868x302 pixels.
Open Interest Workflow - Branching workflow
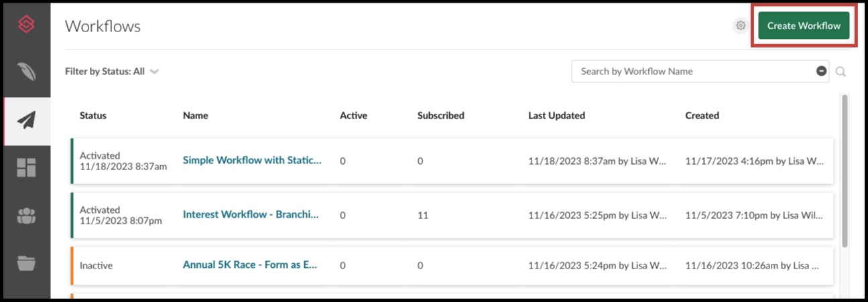251,215
